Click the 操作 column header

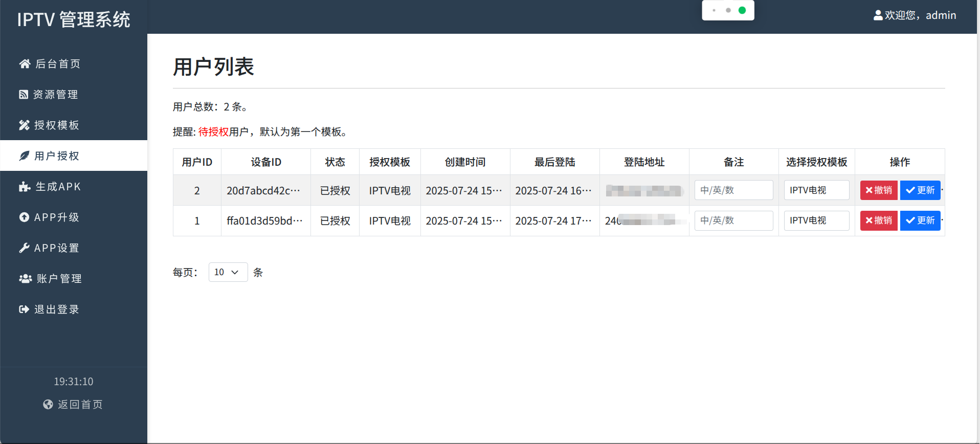pyautogui.click(x=900, y=162)
